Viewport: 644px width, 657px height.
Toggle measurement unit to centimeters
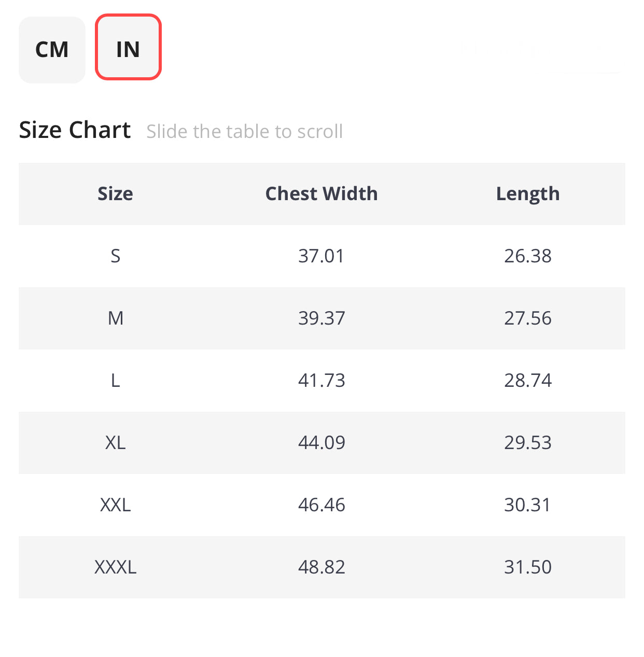click(52, 49)
